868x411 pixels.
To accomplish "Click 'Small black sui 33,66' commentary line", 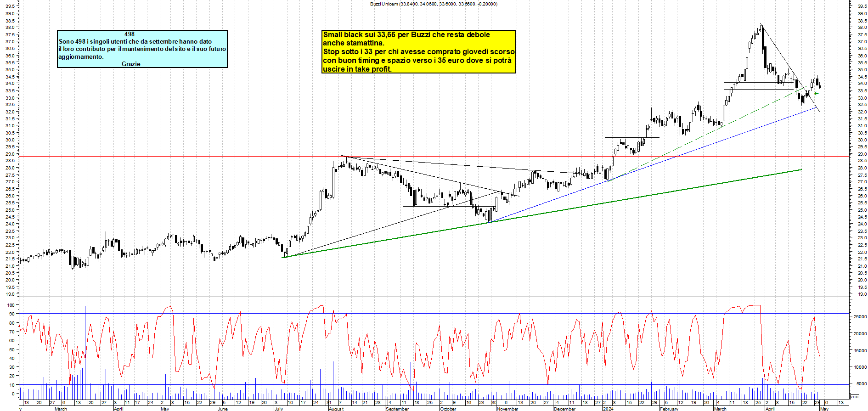I will click(x=406, y=35).
